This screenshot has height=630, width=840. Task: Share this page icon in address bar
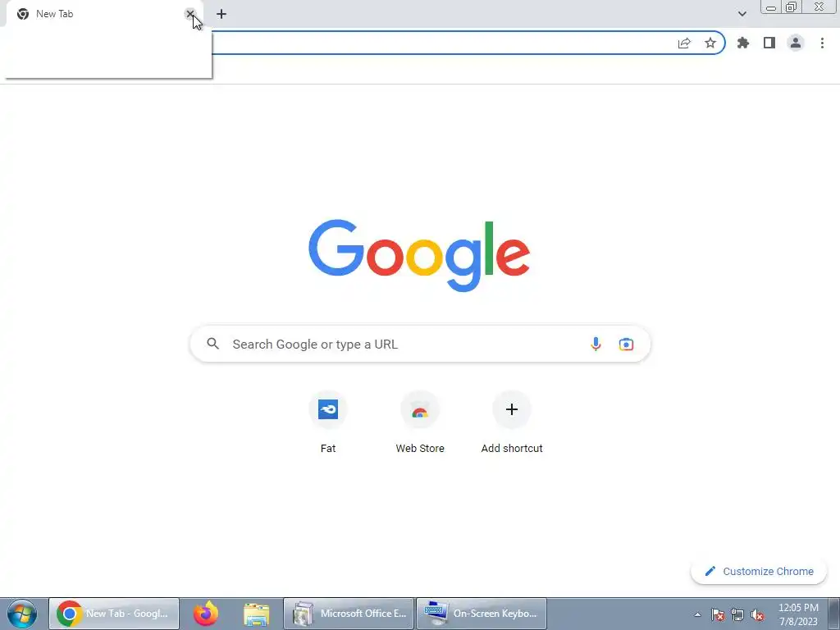click(x=684, y=43)
